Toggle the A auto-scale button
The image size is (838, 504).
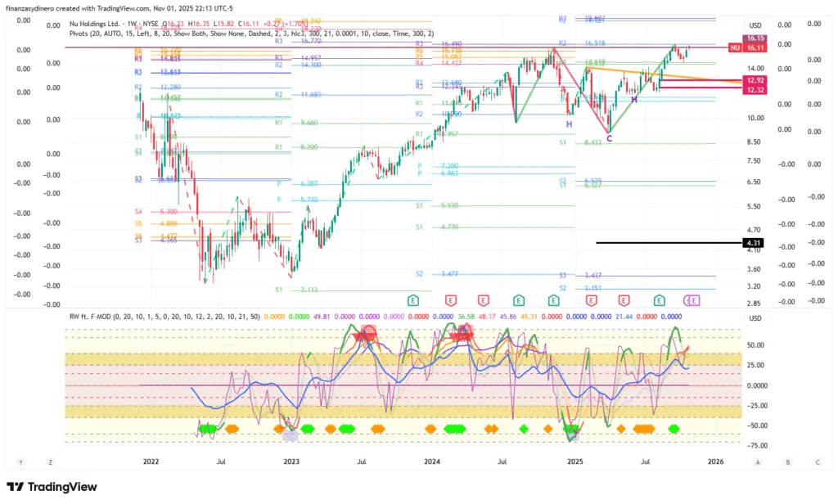759,462
